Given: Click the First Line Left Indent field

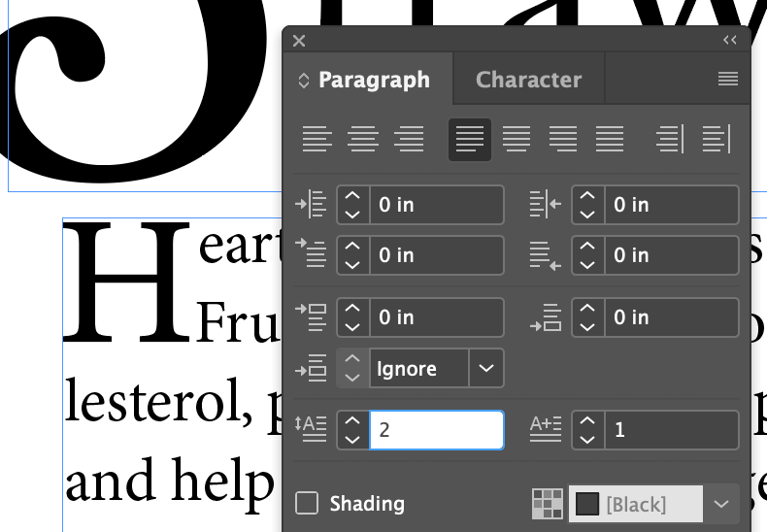Looking at the screenshot, I should click(436, 255).
